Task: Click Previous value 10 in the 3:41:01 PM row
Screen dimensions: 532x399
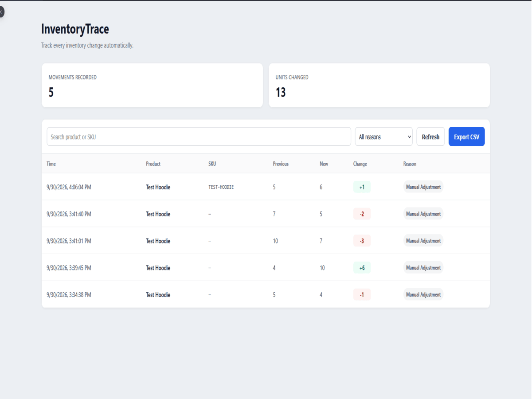Action: click(x=275, y=241)
